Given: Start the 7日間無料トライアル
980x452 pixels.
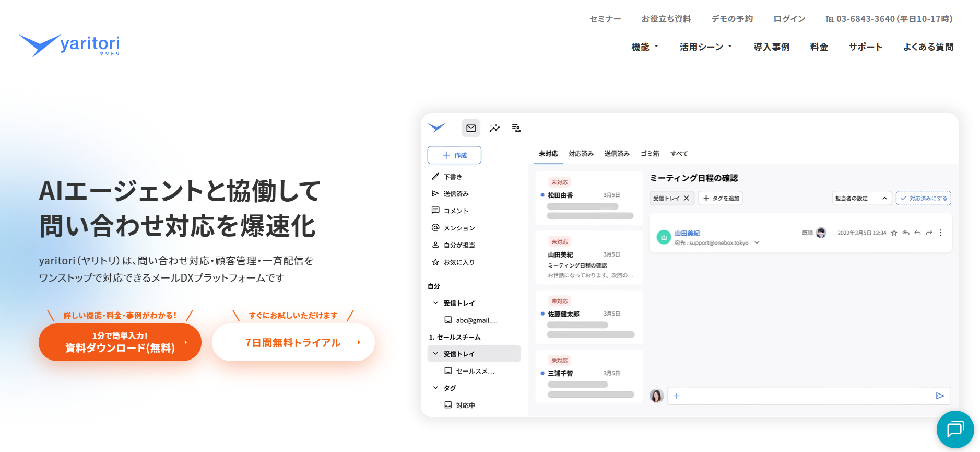Looking at the screenshot, I should [293, 342].
